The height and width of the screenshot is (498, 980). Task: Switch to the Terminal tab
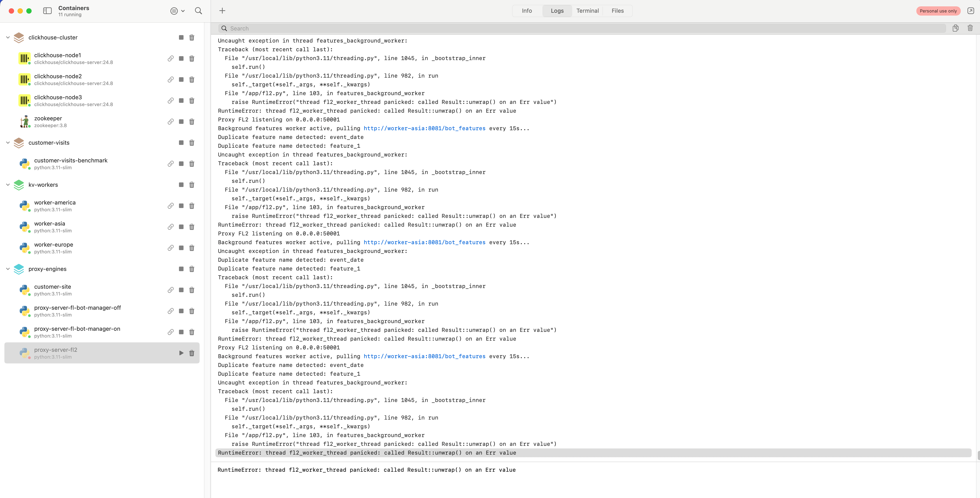[x=587, y=11]
